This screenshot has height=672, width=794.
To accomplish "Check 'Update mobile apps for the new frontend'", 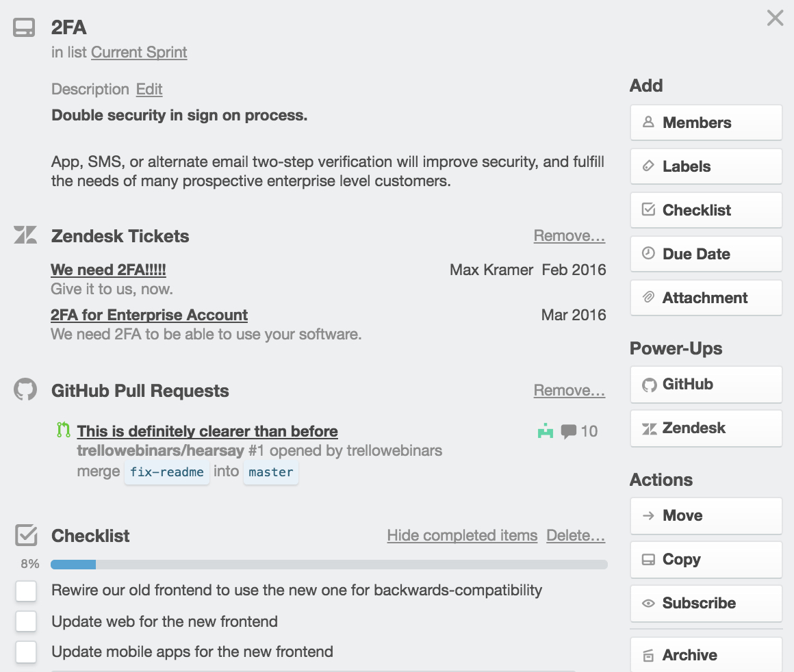I will pos(26,652).
